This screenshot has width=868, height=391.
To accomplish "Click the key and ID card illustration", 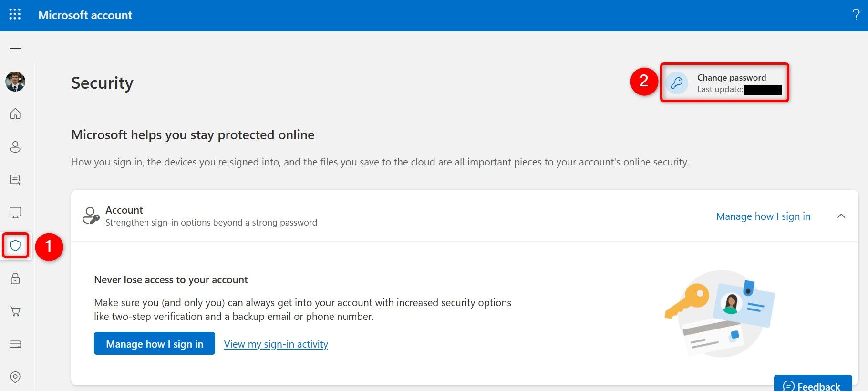I will click(x=719, y=313).
